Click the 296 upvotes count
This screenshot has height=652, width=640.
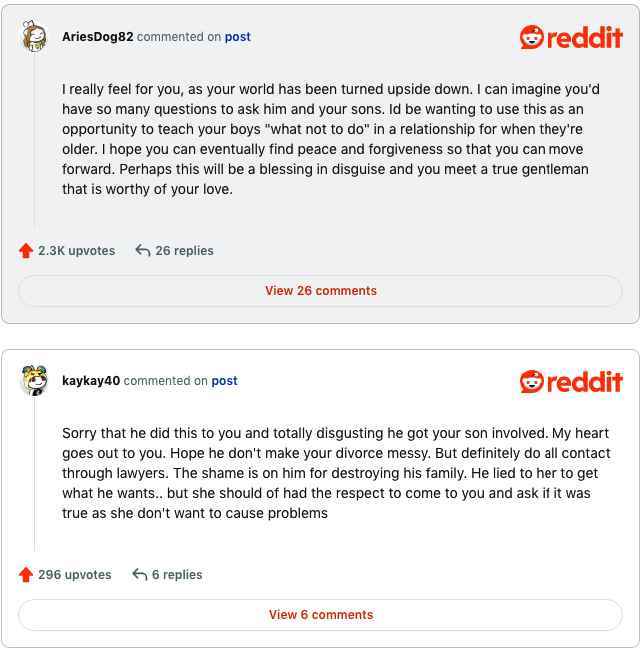[76, 575]
